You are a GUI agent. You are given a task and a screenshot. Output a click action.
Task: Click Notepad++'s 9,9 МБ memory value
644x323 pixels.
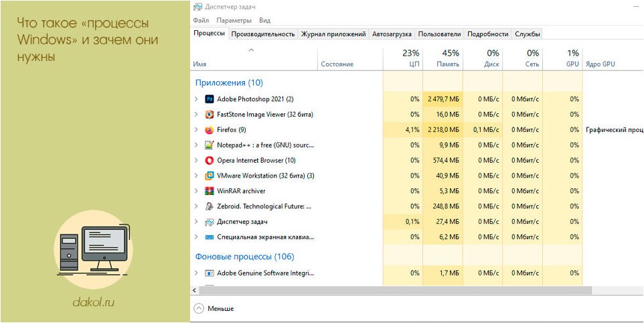(x=450, y=145)
